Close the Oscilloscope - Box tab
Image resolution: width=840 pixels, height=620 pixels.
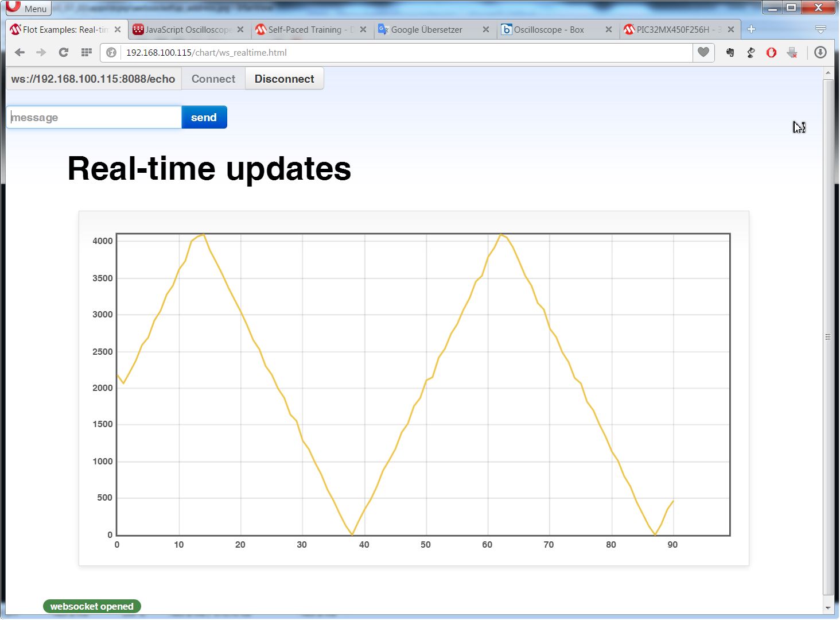(x=608, y=29)
